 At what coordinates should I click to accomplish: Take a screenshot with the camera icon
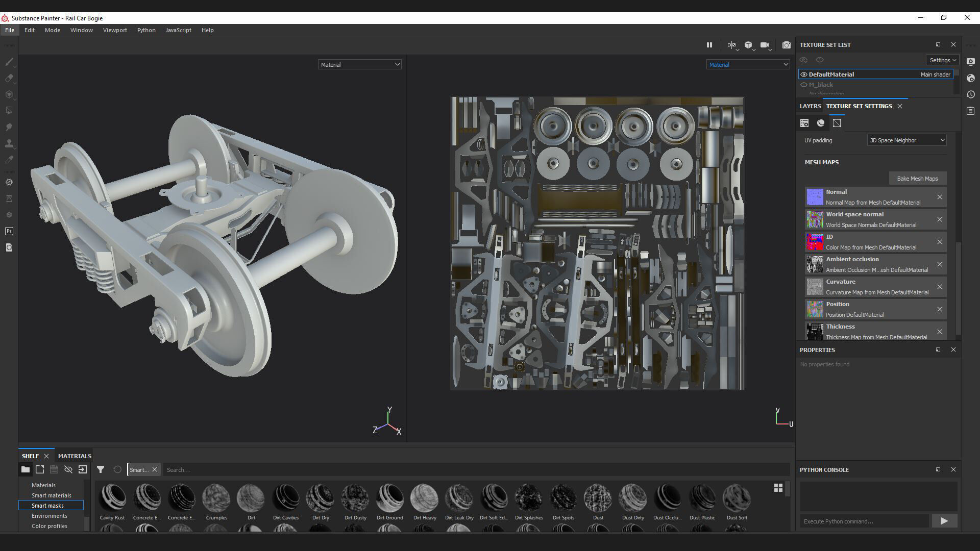tap(786, 45)
